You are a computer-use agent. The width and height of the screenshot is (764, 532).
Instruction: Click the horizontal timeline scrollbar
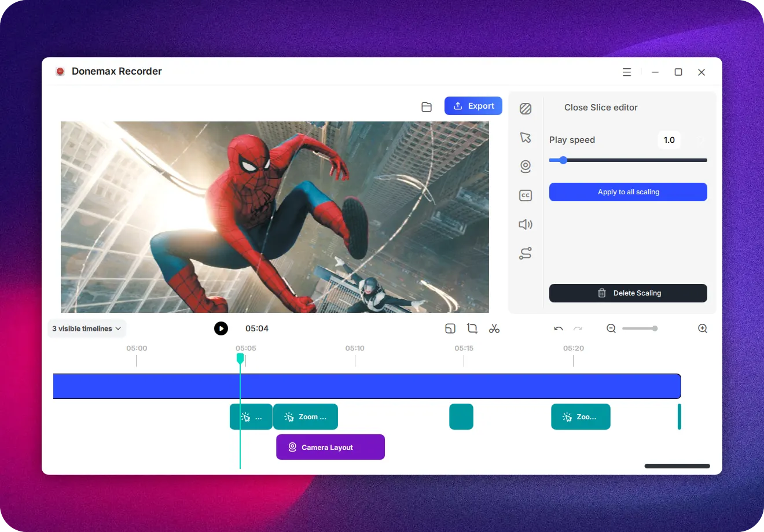point(677,466)
